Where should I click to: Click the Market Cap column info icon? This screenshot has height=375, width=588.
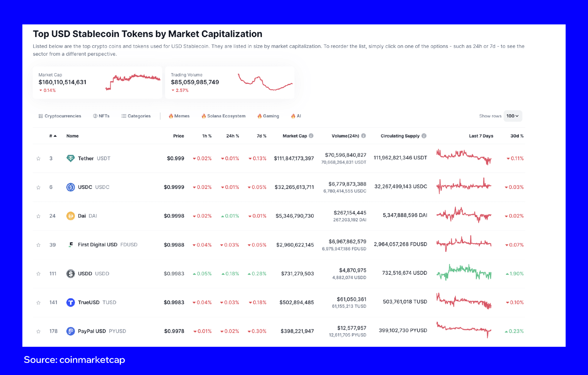coord(311,136)
